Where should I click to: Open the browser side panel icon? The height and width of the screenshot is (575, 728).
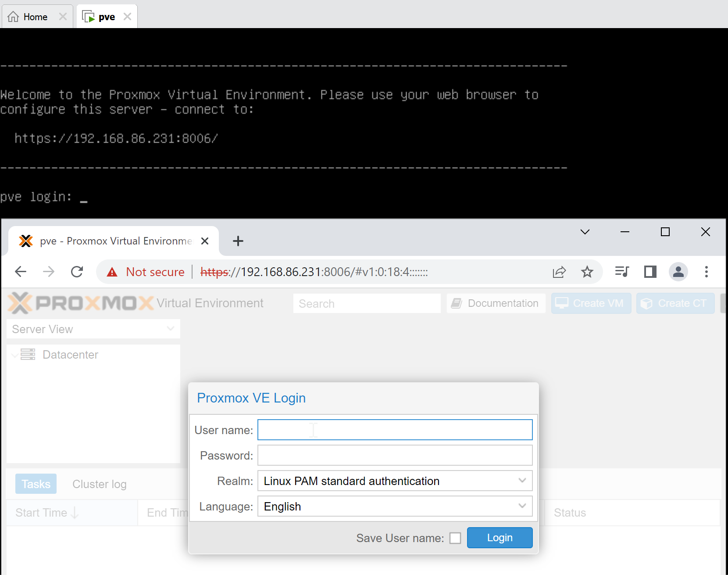click(x=650, y=272)
